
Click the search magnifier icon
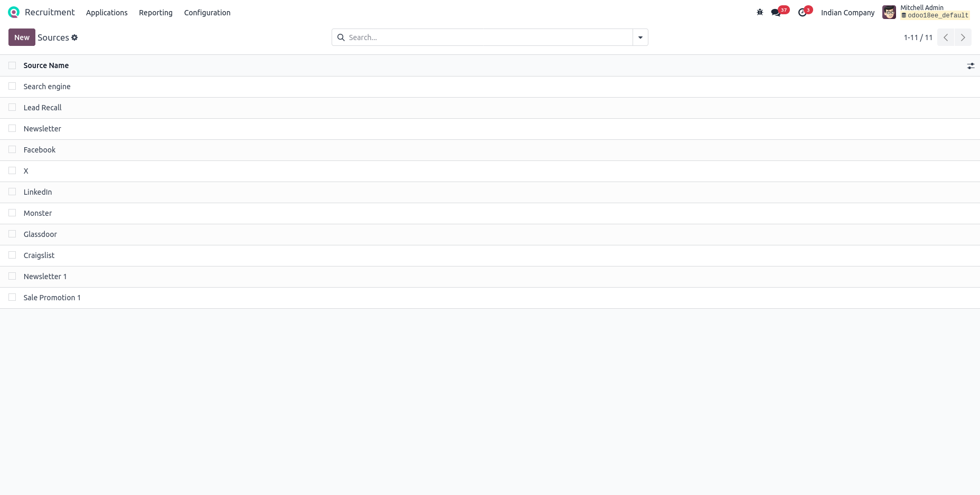pyautogui.click(x=341, y=37)
